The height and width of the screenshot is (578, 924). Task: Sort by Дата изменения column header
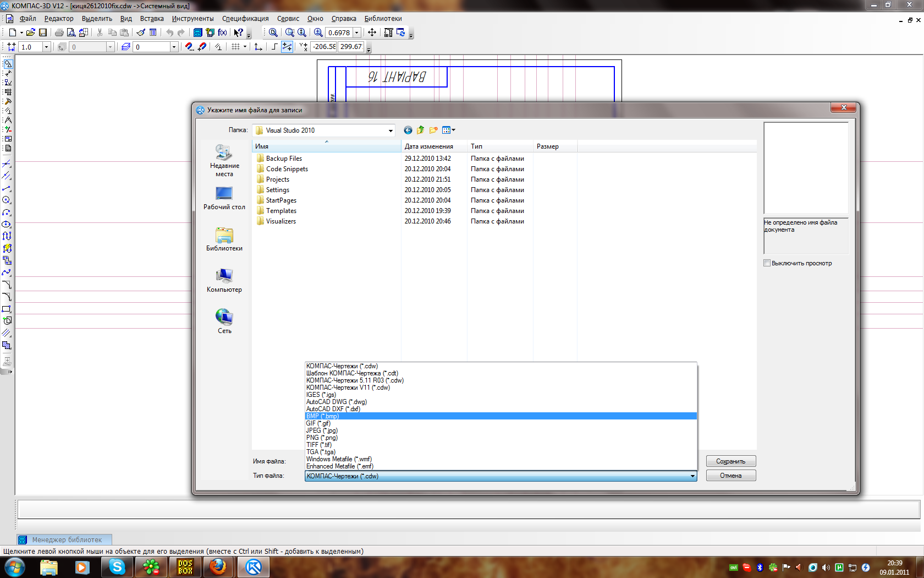pyautogui.click(x=434, y=146)
